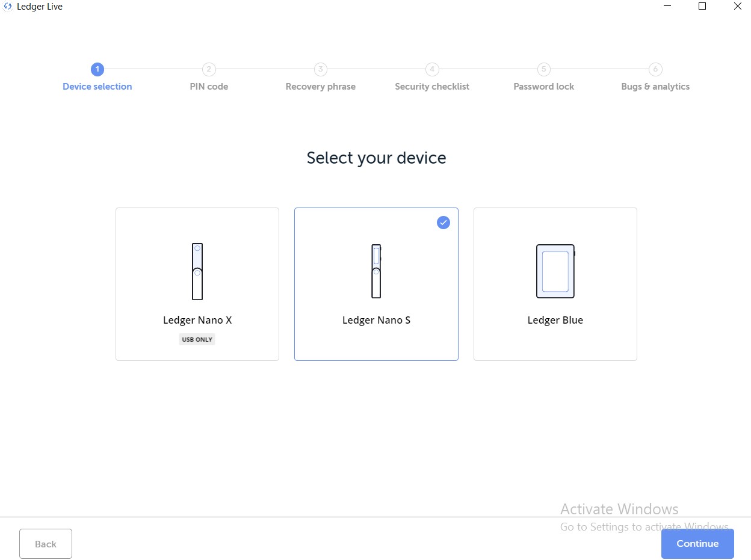The width and height of the screenshot is (751, 560).
Task: Click step 3 circle for Recovery phrase
Action: 321,69
